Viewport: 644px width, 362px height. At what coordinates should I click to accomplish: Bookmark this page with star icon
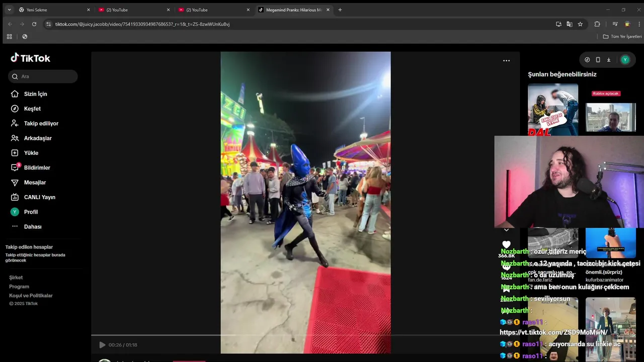(580, 24)
